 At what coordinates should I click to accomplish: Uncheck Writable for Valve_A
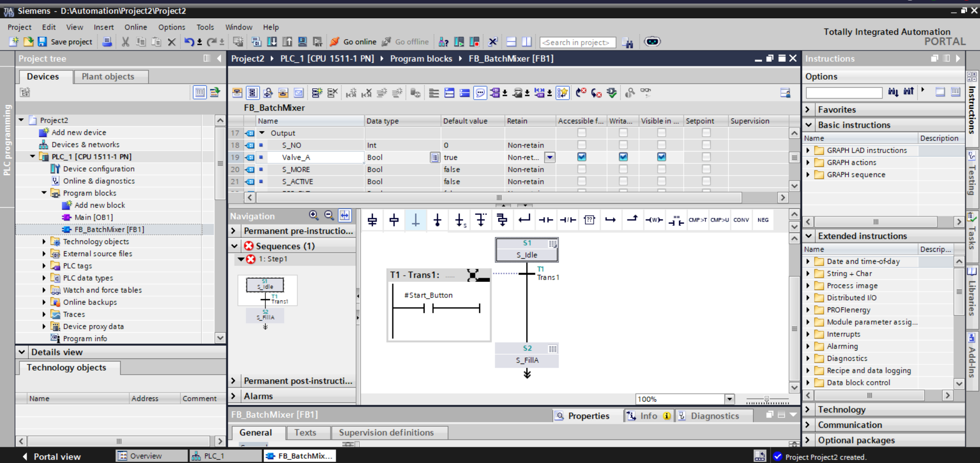[x=623, y=157]
